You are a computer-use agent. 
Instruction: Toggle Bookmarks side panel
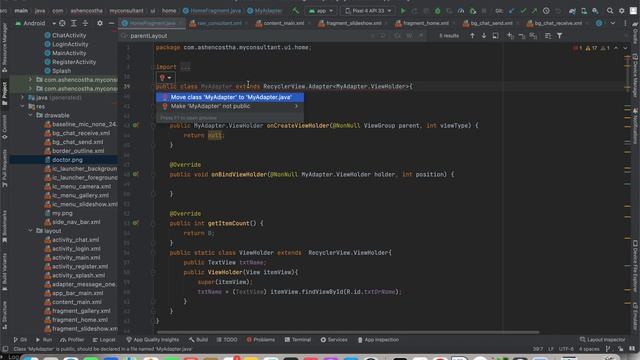click(4, 226)
